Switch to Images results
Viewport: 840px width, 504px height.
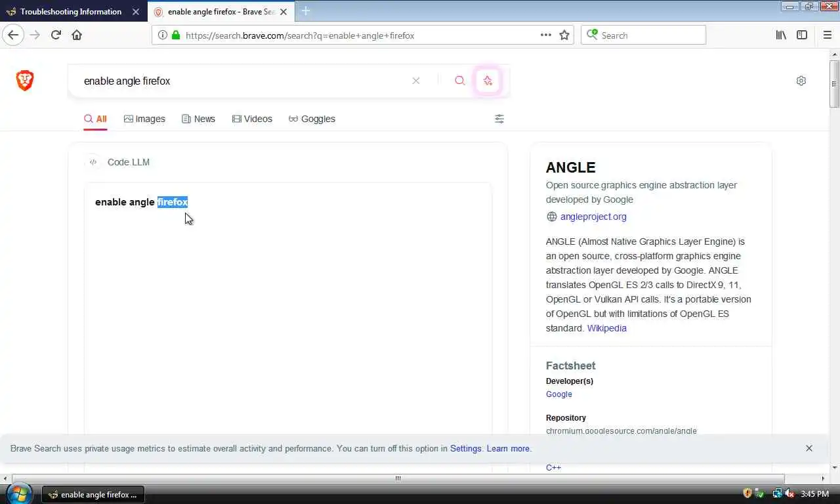[144, 119]
